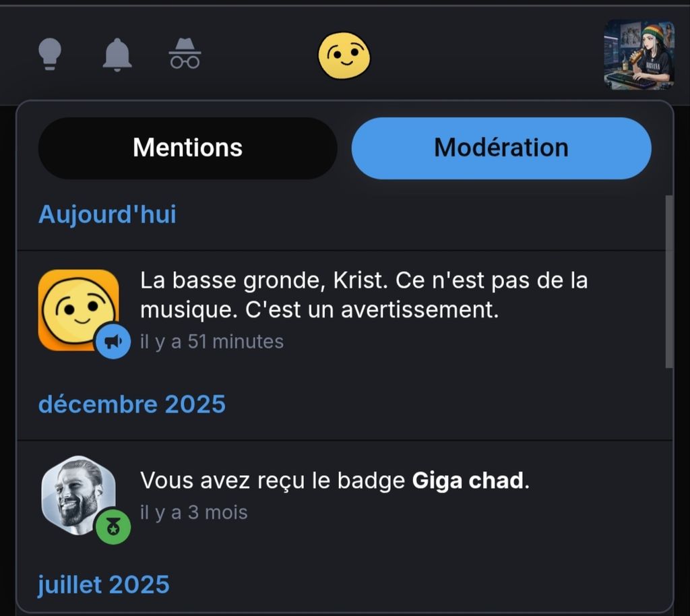Click the notification panel scrollbar
690x616 pixels.
tap(669, 282)
